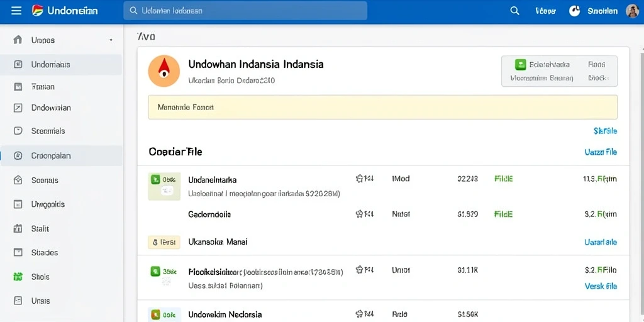
Task: Click the home icon next to Unpas
Action: pyautogui.click(x=18, y=40)
